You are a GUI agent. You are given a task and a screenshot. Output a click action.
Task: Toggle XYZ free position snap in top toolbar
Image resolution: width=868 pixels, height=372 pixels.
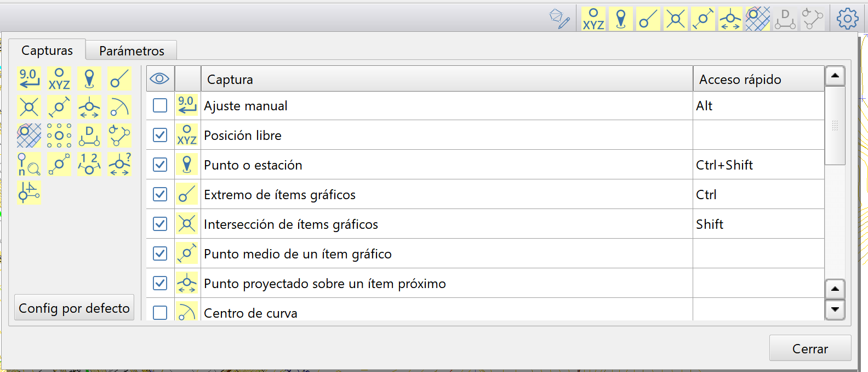click(x=593, y=19)
